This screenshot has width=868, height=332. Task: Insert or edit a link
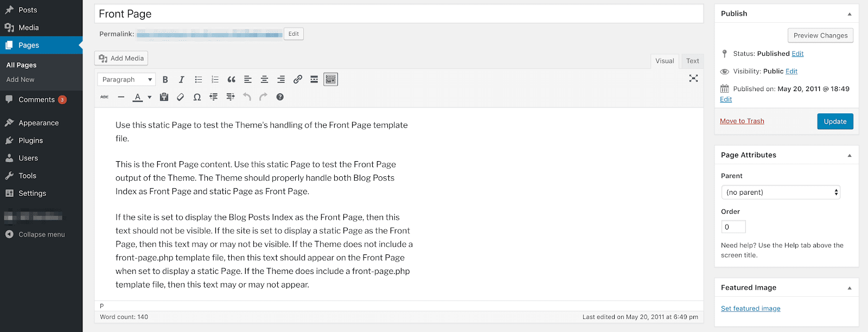(298, 79)
